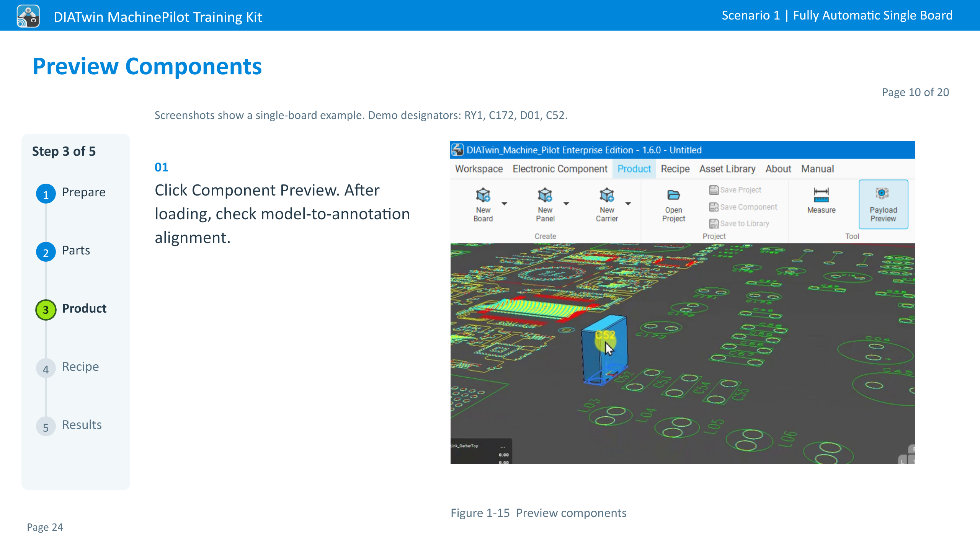This screenshot has width=980, height=551.
Task: Click the Tool group label
Action: click(852, 236)
